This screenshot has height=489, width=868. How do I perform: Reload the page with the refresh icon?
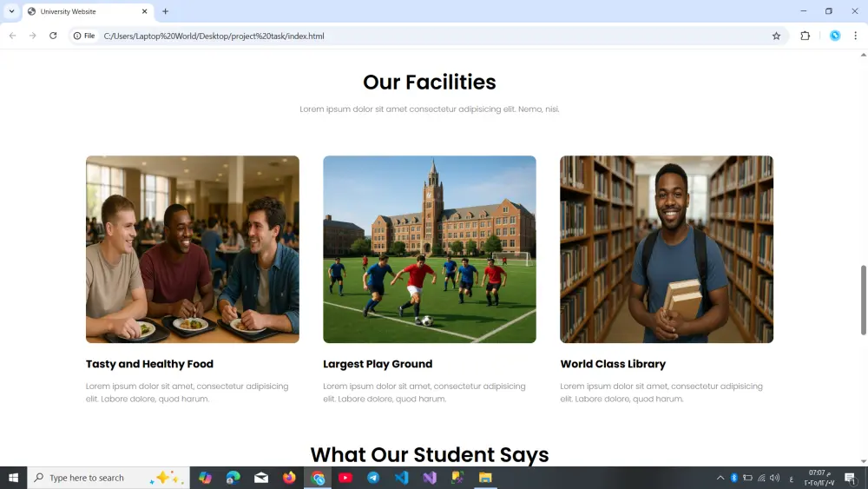(x=53, y=36)
